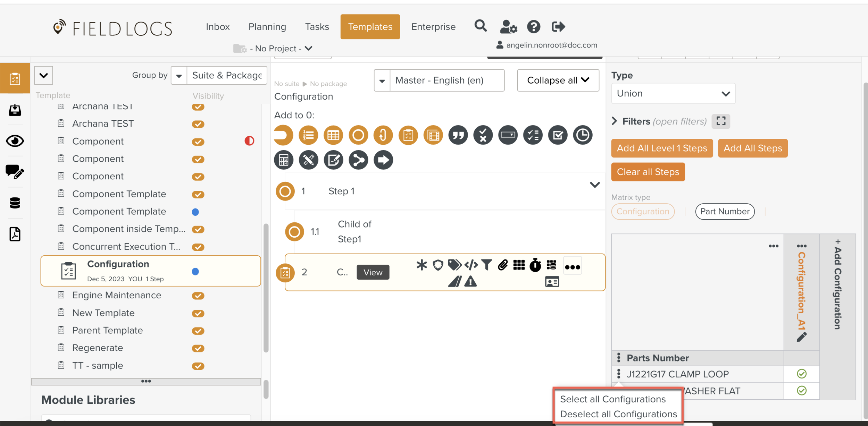Screen dimensions: 868x426
Task: Click the shield badge icon on step 2
Action: (438, 265)
